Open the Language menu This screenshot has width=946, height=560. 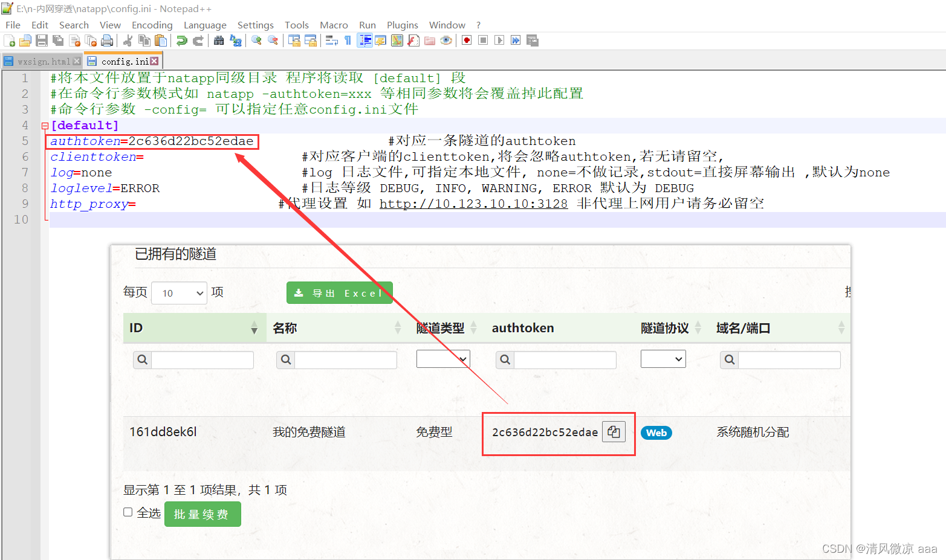(205, 25)
